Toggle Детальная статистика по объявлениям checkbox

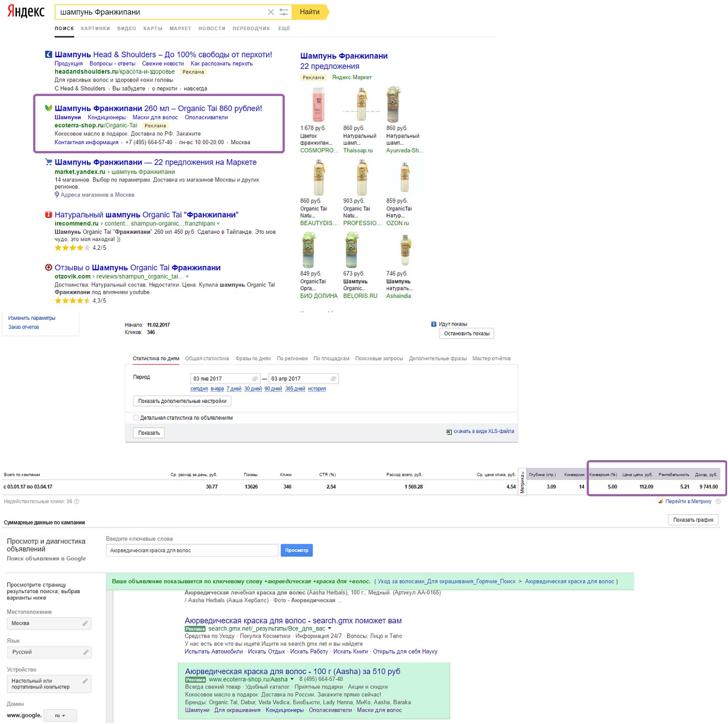136,417
